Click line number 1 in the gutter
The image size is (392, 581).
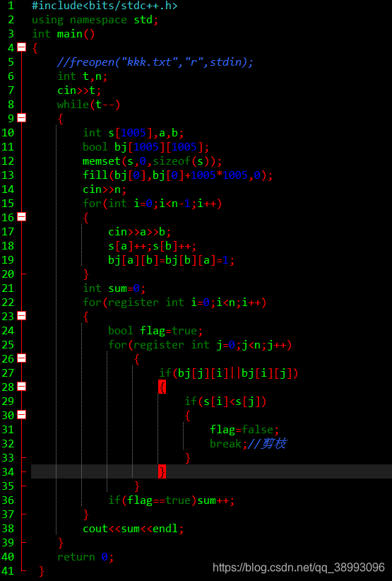point(11,6)
